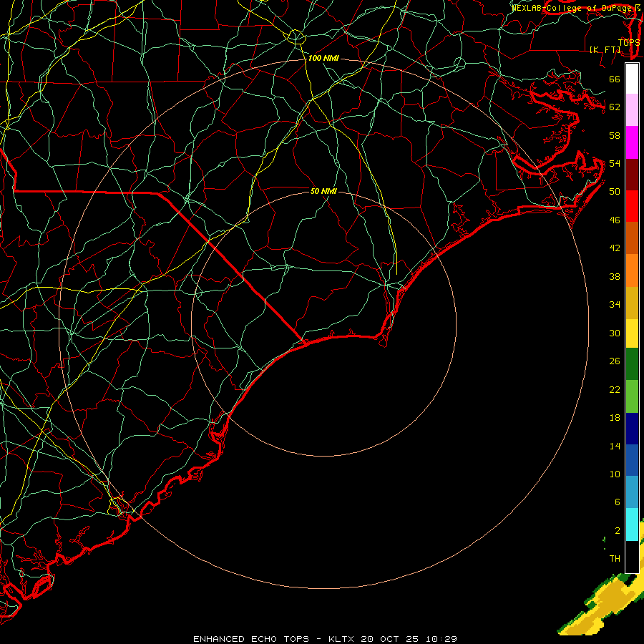The height and width of the screenshot is (644, 644).
Task: Select the dark maroon legend color block
Action: 632,175
